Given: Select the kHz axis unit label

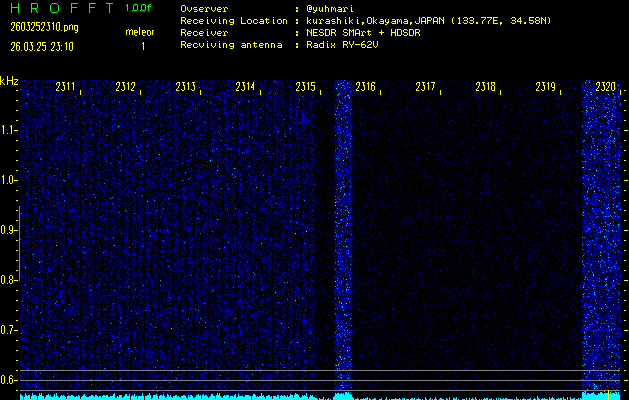Looking at the screenshot, I should point(9,81).
